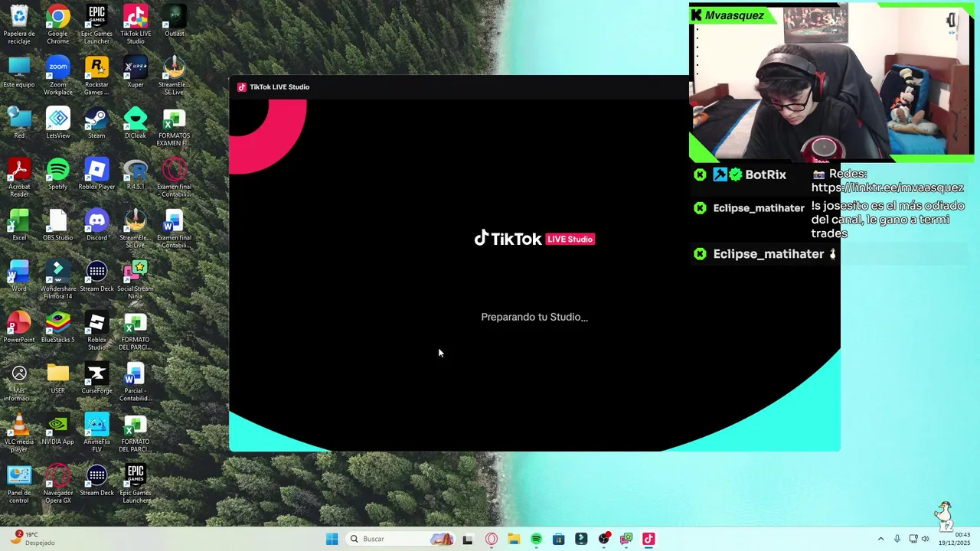Select the Panel de control desktop icon
This screenshot has height=551, width=980.
click(19, 484)
